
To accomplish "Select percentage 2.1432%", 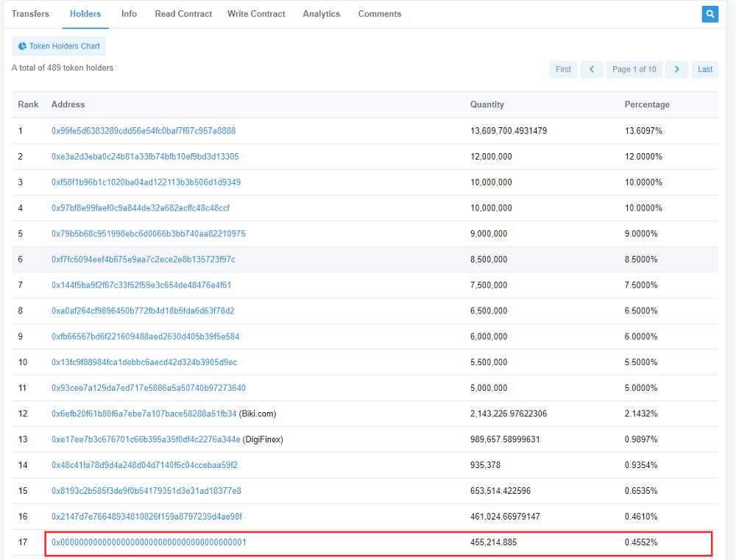I will point(641,414).
